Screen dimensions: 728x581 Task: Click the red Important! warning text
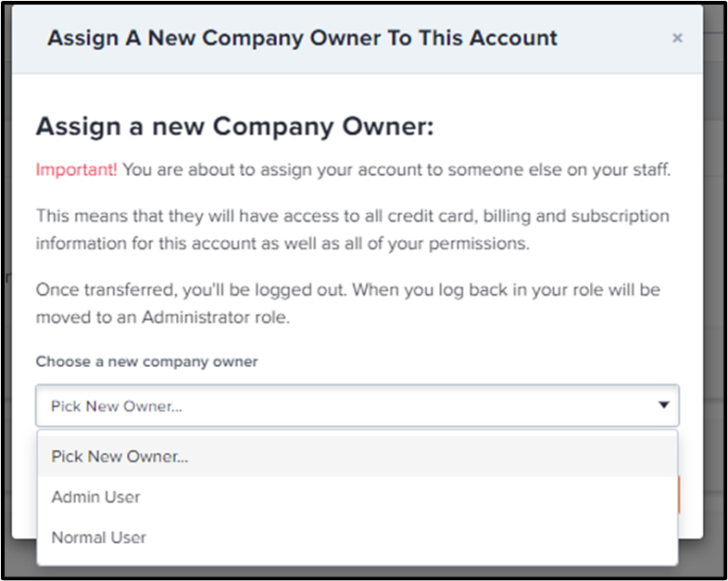pos(77,170)
